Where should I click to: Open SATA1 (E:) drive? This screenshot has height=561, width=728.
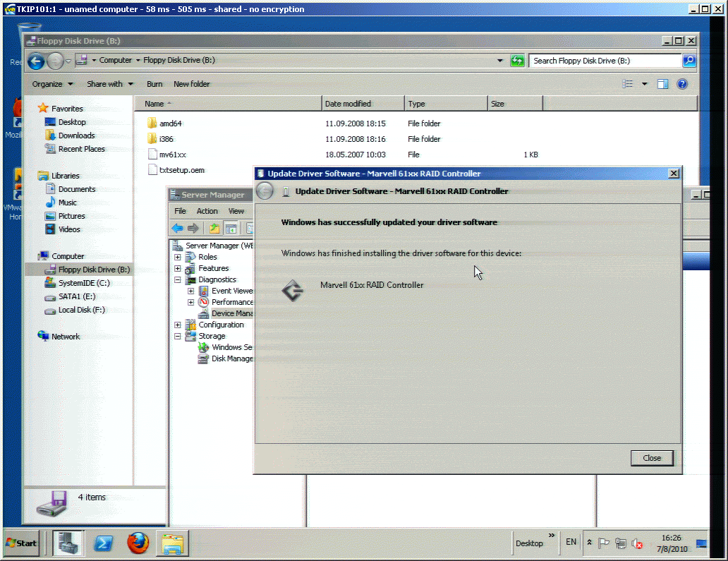tap(70, 296)
